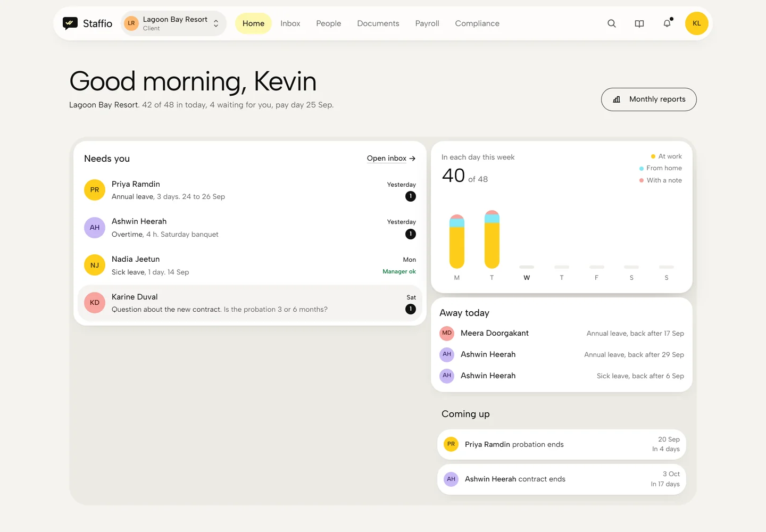766x532 pixels.
Task: Select the Thursday chart placeholder
Action: (562, 267)
